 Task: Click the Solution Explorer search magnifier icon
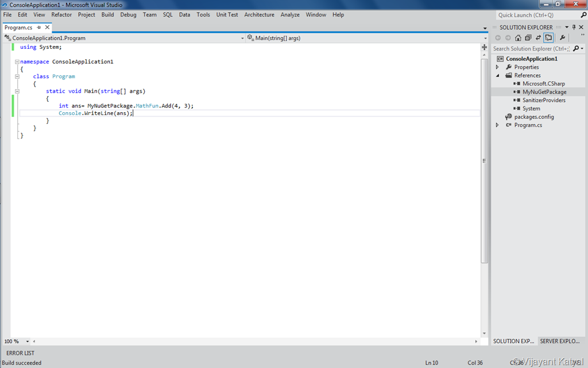click(576, 48)
